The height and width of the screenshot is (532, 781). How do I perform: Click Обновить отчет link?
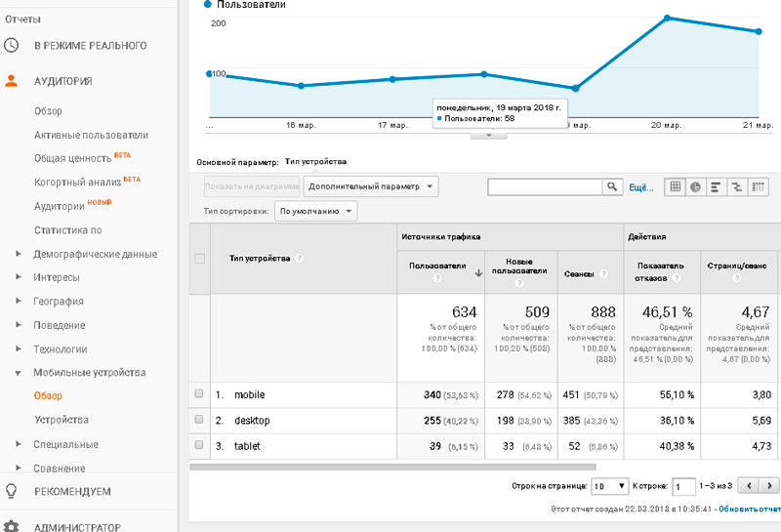click(x=750, y=510)
